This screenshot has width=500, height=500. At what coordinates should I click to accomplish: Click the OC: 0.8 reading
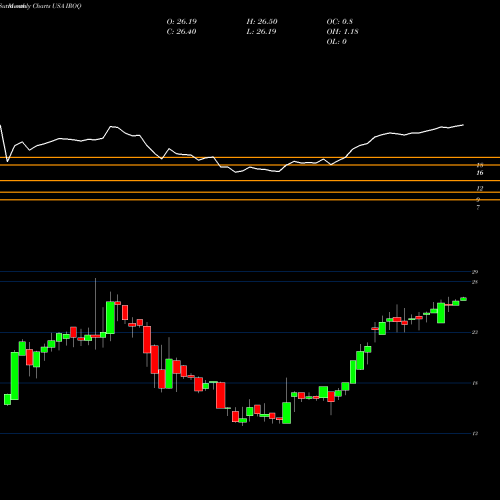coord(339,22)
